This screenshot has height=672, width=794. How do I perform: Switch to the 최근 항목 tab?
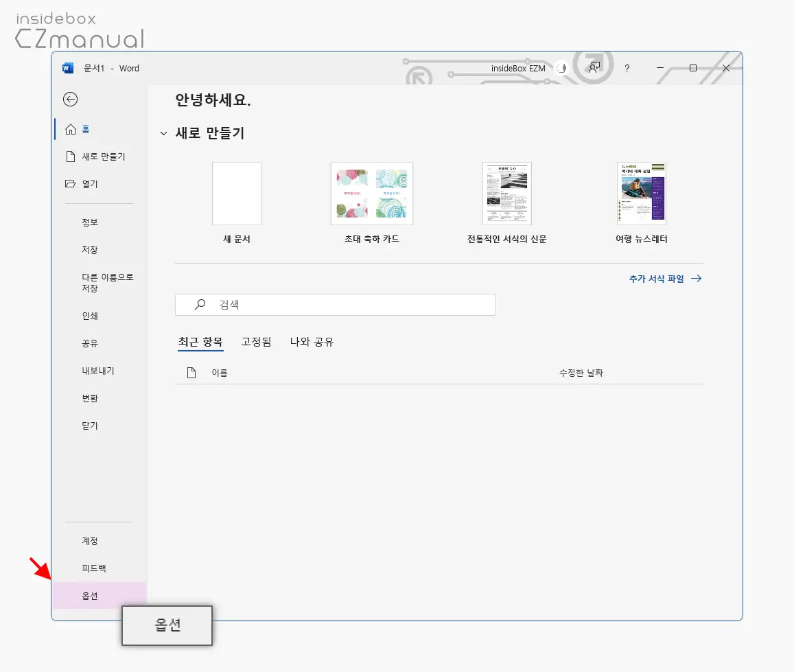[200, 342]
